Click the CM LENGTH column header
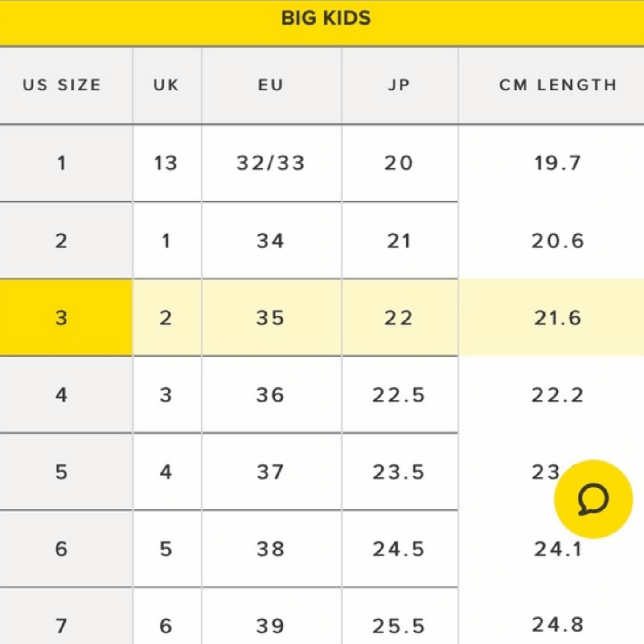 point(558,85)
